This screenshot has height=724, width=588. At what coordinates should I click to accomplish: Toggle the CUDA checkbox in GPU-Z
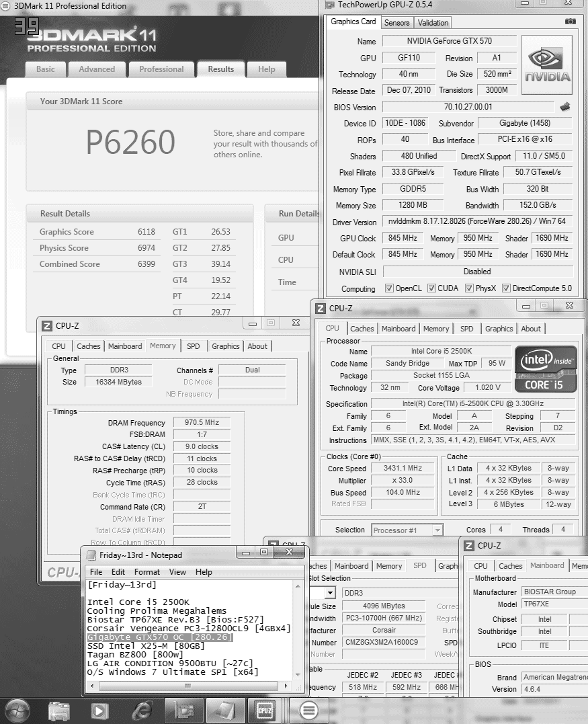pyautogui.click(x=431, y=288)
